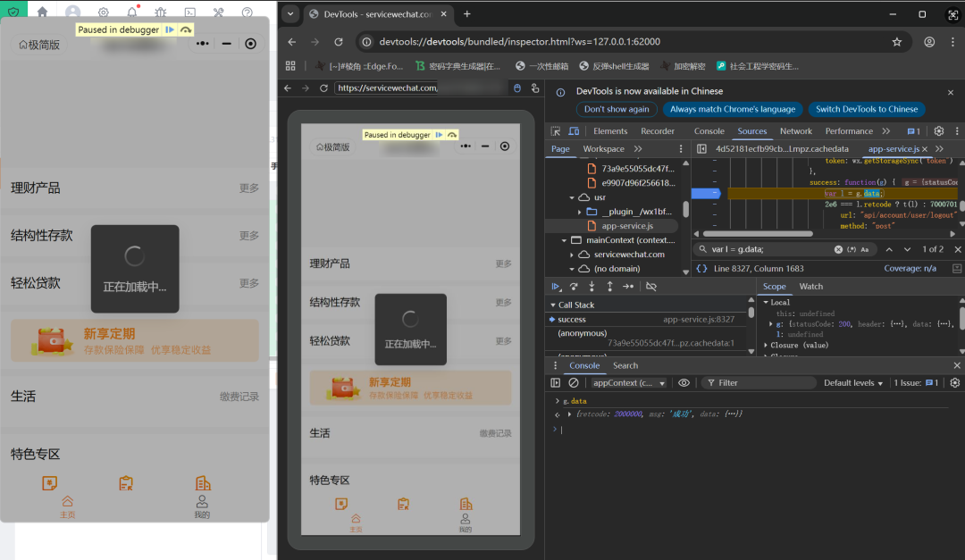
Task: Toggle the device toolbar icon
Action: [574, 131]
